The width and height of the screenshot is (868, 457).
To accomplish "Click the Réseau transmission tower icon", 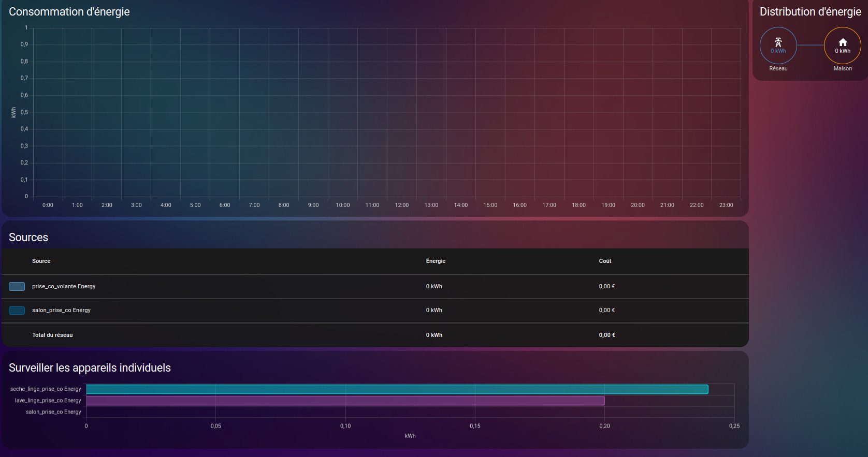I will click(x=778, y=42).
